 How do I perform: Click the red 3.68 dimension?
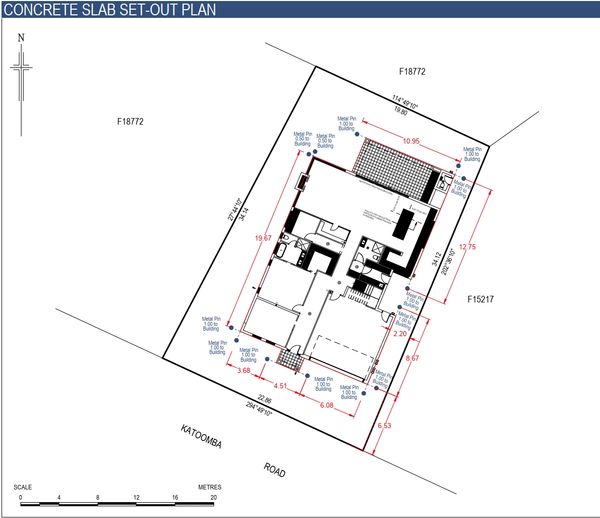tap(244, 370)
